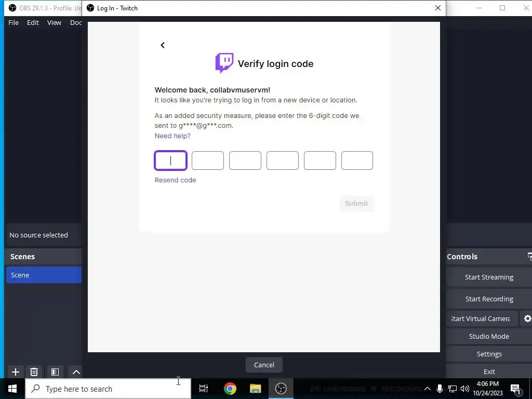Minimize the OBS window
This screenshot has width=532, height=399.
pos(478,8)
